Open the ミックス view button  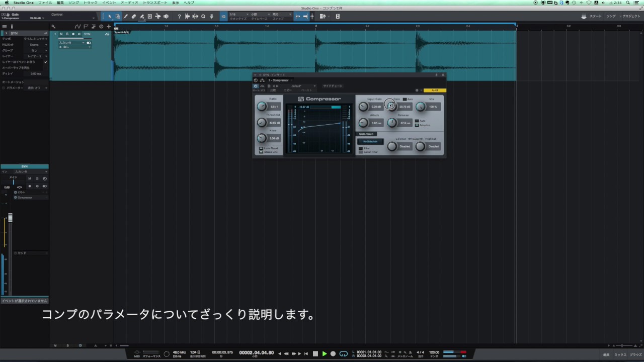point(620,355)
